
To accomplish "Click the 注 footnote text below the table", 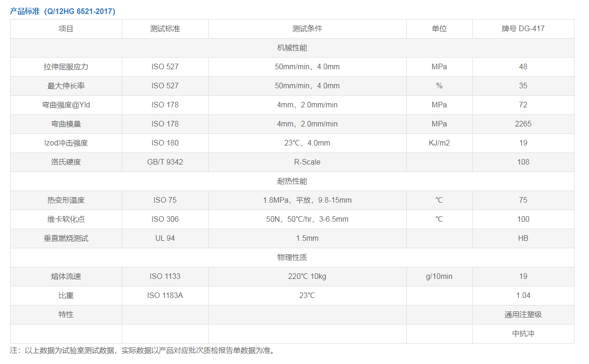I will [143, 351].
